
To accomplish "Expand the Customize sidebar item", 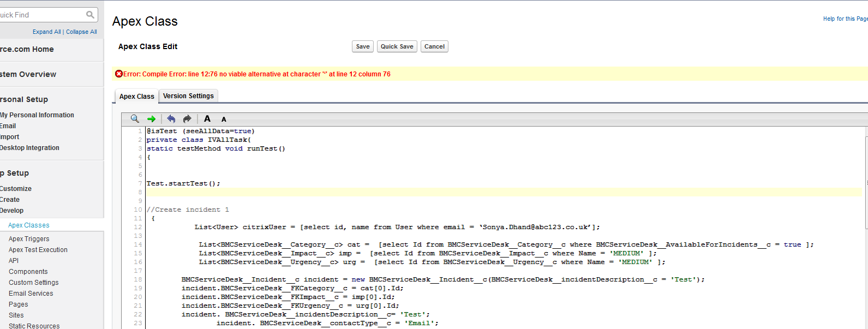I will coord(16,189).
